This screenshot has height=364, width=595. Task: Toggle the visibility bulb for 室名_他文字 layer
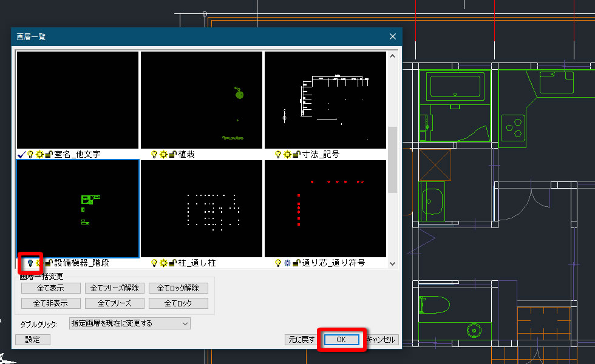coord(30,154)
